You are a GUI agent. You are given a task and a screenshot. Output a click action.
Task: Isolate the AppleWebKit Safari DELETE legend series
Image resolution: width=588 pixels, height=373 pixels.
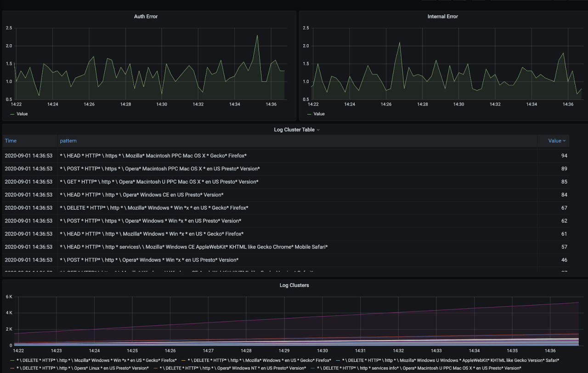coord(450,361)
